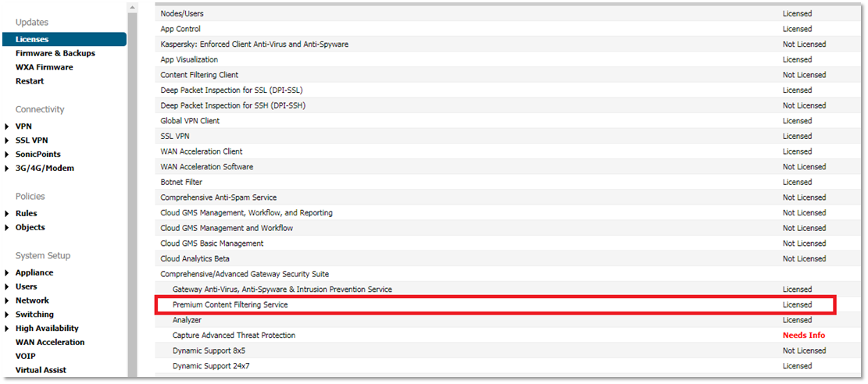Screen dimensions: 868x384
Task: Click Not Licensed status for Kaspersky
Action: click(x=804, y=44)
